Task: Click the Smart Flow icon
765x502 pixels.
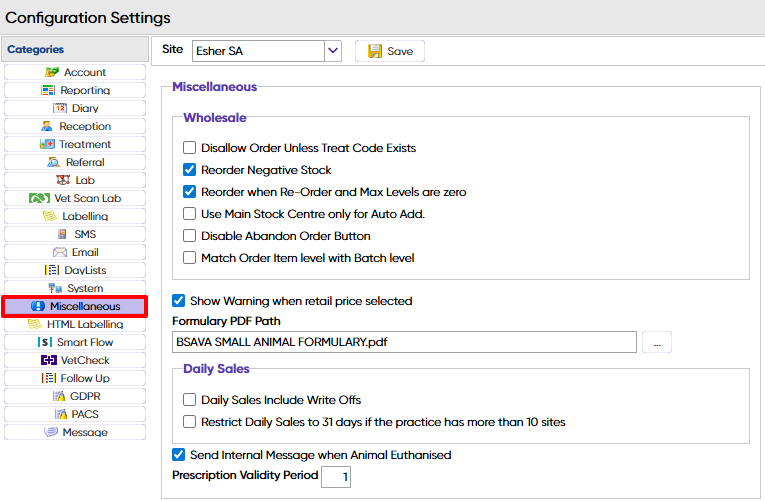Action: point(44,342)
